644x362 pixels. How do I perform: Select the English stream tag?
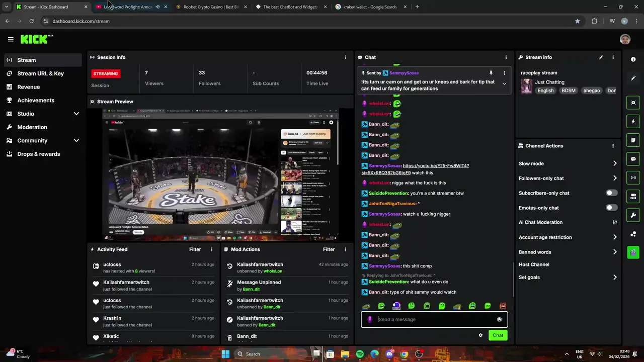(x=545, y=90)
